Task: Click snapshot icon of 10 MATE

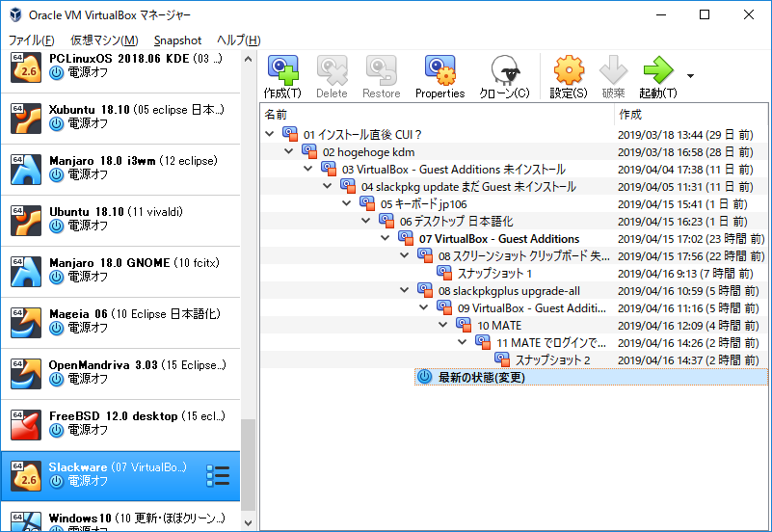Action: click(x=464, y=325)
